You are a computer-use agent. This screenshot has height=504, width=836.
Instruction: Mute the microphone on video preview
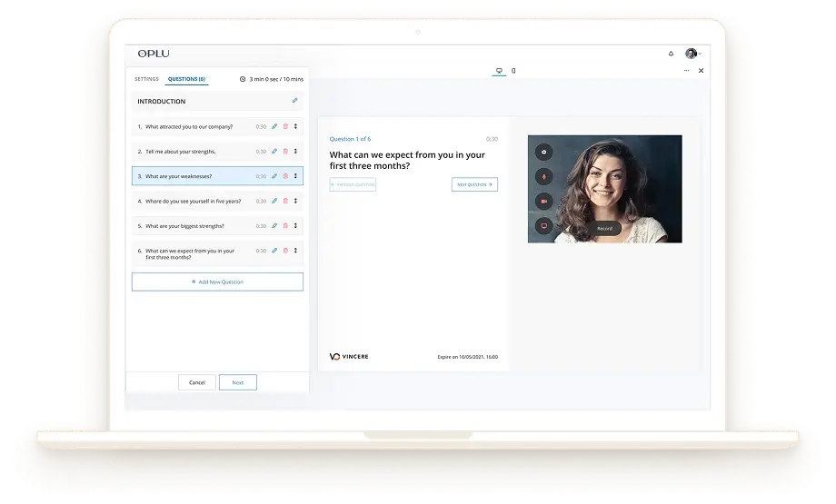[544, 176]
